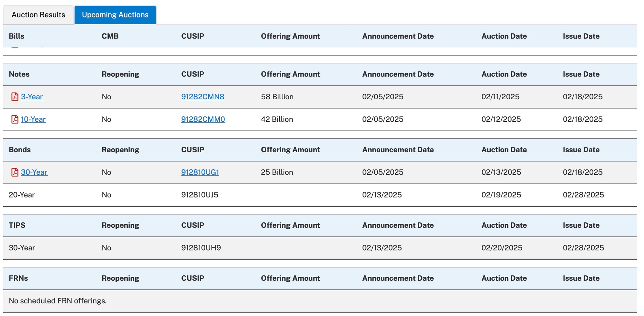Image resolution: width=644 pixels, height=316 pixels.
Task: Click the CMB column header
Action: pyautogui.click(x=110, y=36)
